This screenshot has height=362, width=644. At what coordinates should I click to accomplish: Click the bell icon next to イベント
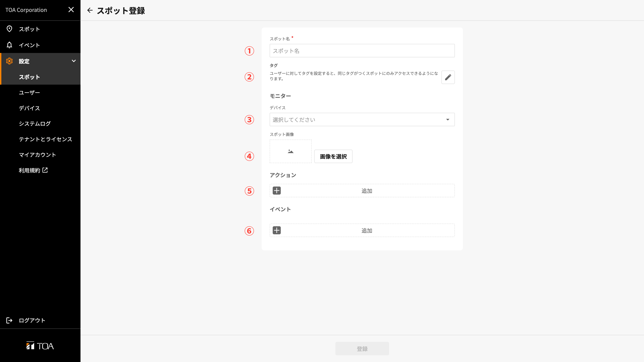[9, 45]
